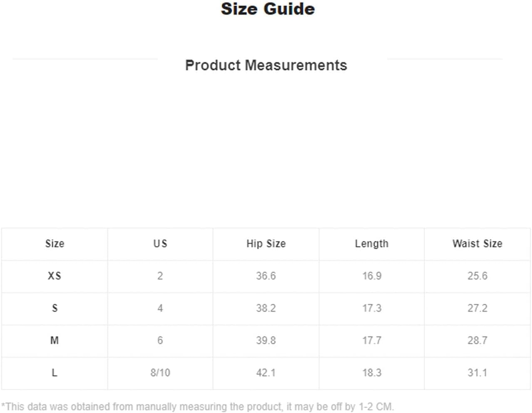Click the 31.1 waist size value
Viewport: 532px width, 413px height.
[477, 373]
